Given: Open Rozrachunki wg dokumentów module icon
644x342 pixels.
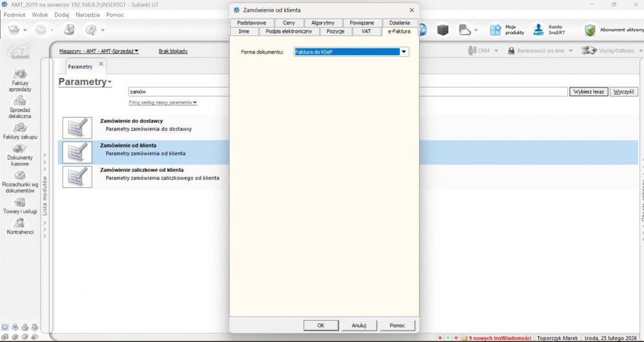Looking at the screenshot, I should [20, 175].
